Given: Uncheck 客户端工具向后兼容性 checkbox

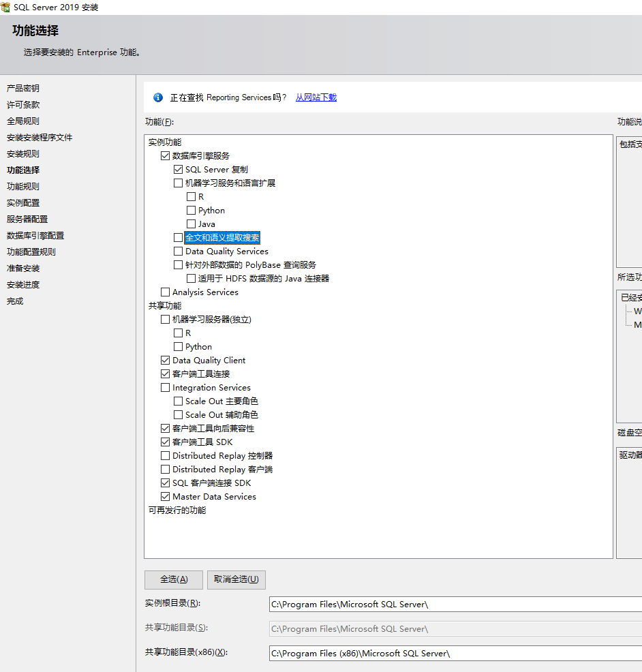Looking at the screenshot, I should (165, 428).
